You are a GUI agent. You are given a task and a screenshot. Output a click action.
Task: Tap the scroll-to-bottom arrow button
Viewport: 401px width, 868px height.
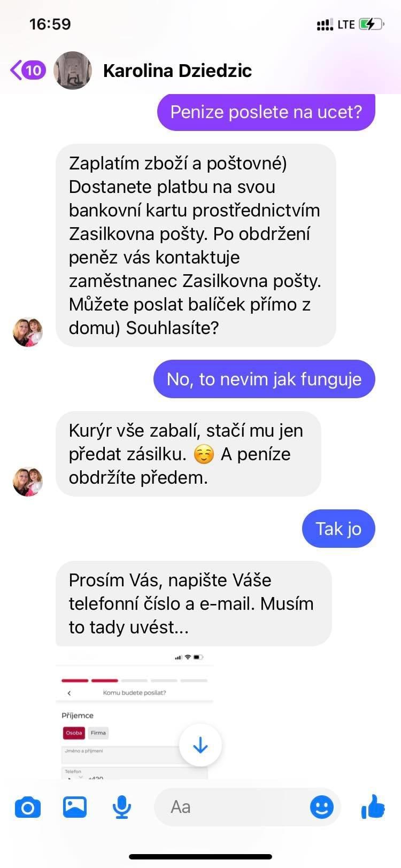[200, 745]
